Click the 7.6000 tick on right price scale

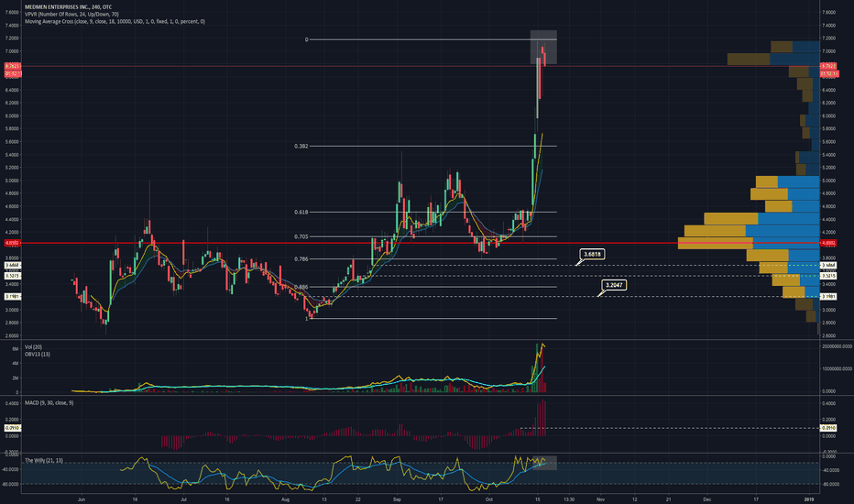(x=828, y=12)
